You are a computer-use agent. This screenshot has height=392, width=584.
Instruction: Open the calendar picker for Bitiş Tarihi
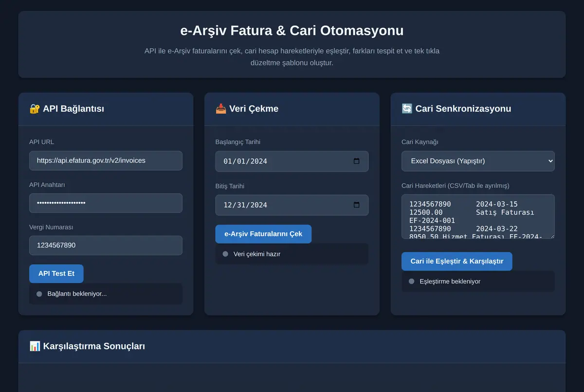pos(357,205)
